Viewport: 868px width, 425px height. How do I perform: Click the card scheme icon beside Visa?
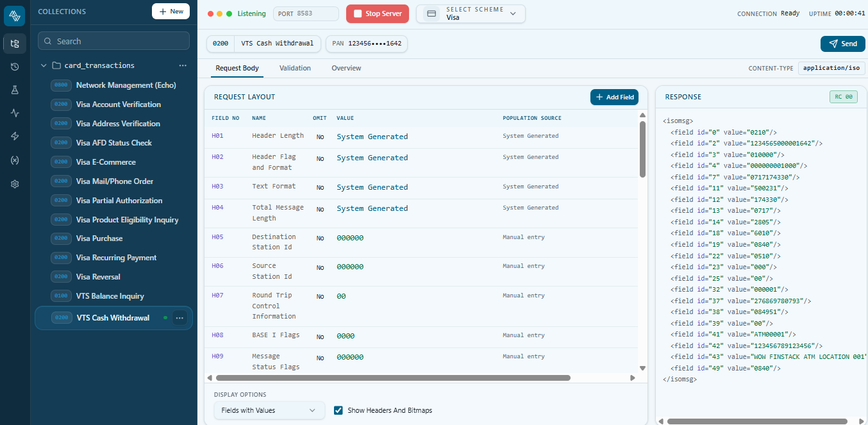(431, 13)
